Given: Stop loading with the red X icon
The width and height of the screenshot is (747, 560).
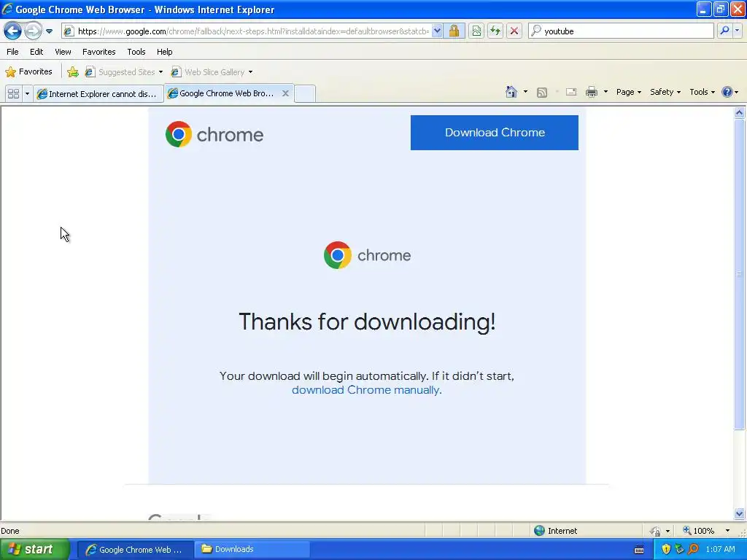Looking at the screenshot, I should tap(514, 31).
